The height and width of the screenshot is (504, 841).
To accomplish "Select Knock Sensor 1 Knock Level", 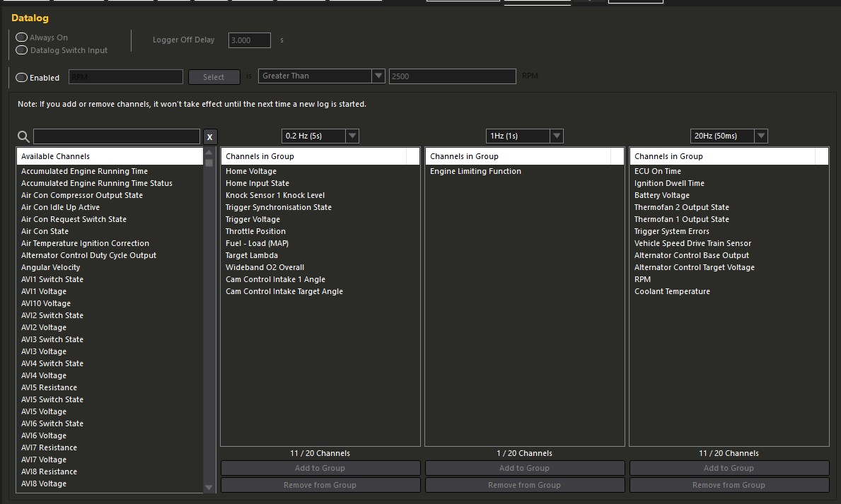I will click(x=274, y=196).
